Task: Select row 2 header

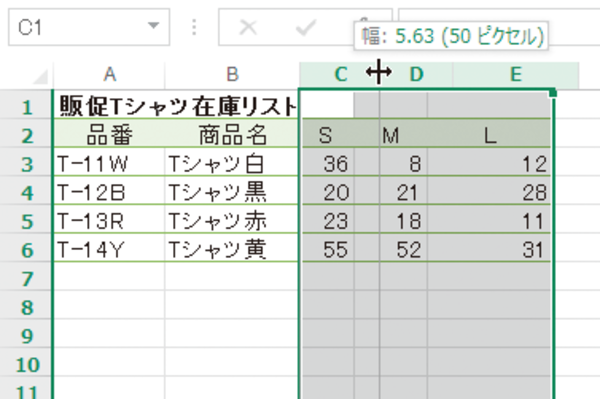Action: (x=26, y=136)
